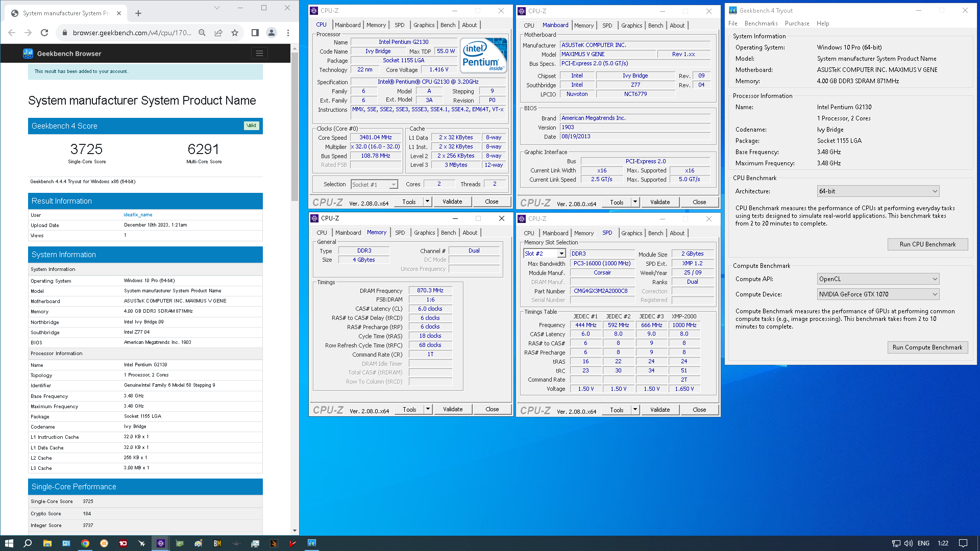Click the taskbar clock showing 1:22

[x=943, y=543]
